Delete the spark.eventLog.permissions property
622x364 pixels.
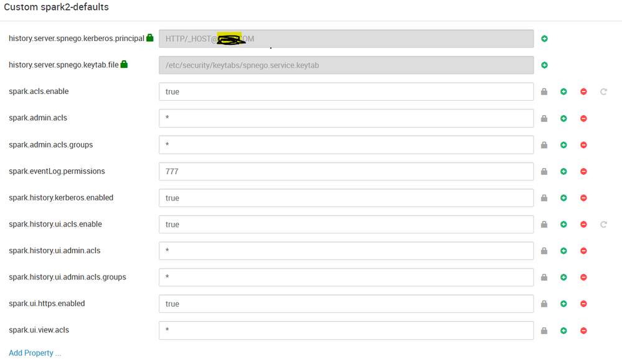tap(583, 171)
